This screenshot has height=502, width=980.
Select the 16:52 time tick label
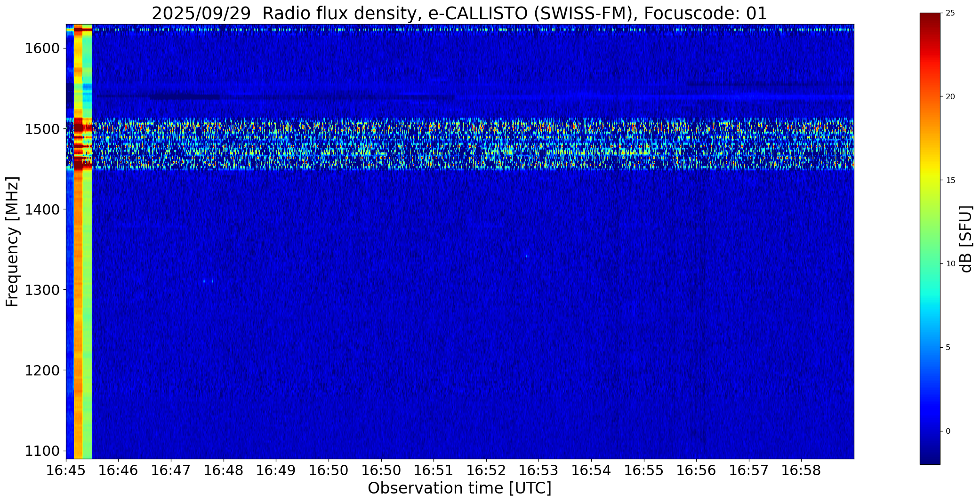point(486,470)
